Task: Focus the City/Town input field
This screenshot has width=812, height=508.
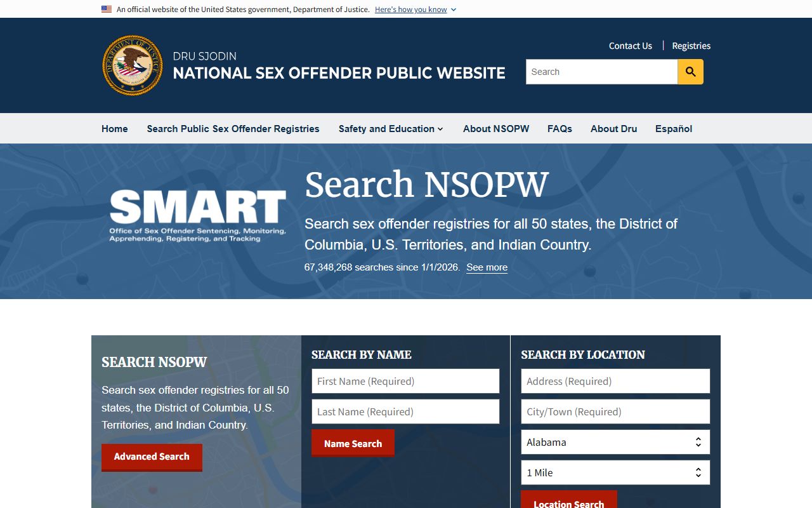Action: tap(615, 411)
